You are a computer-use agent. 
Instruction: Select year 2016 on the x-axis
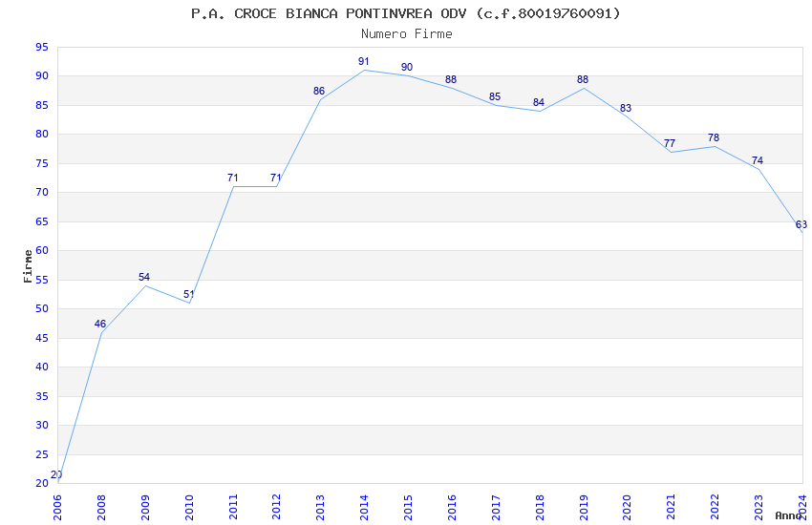click(452, 507)
